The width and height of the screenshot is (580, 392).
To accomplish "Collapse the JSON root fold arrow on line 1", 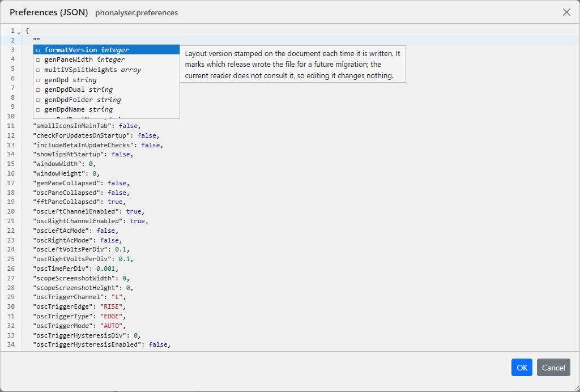I will pyautogui.click(x=19, y=33).
